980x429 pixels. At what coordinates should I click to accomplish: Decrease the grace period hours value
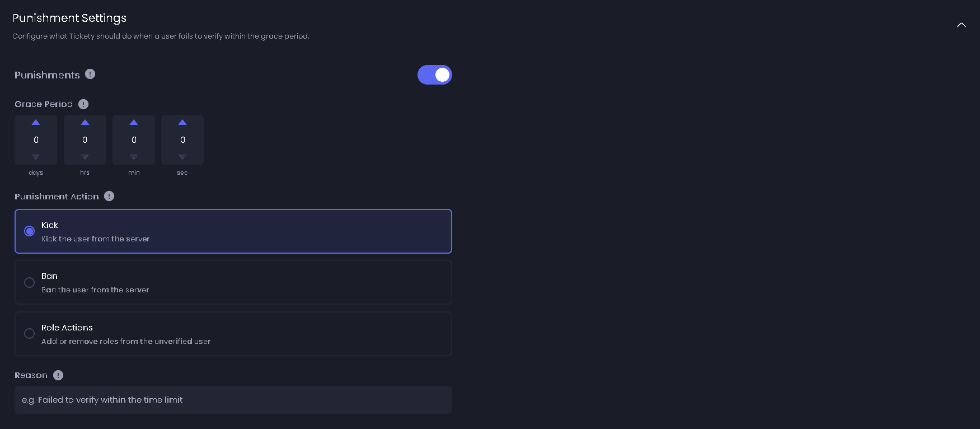coord(85,157)
